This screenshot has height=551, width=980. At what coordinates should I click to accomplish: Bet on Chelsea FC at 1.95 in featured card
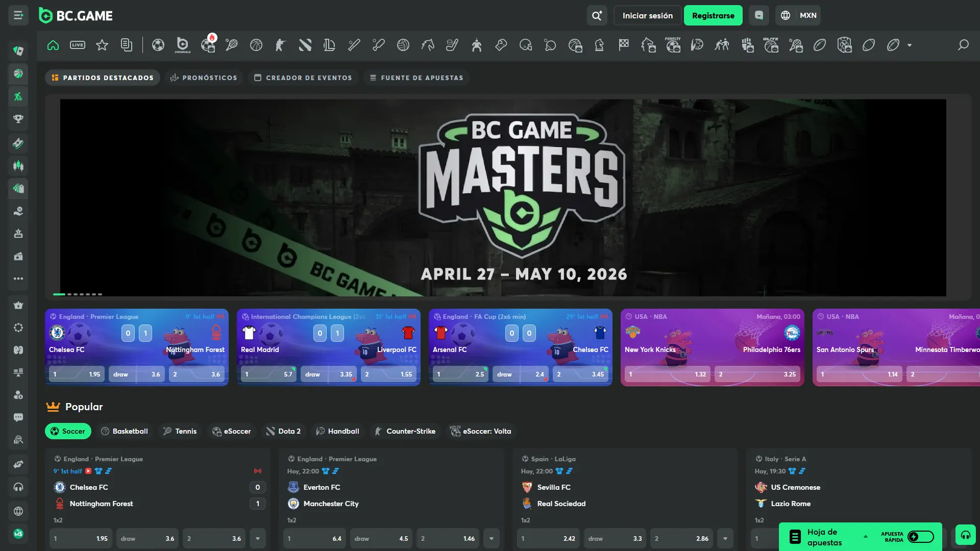tap(77, 374)
